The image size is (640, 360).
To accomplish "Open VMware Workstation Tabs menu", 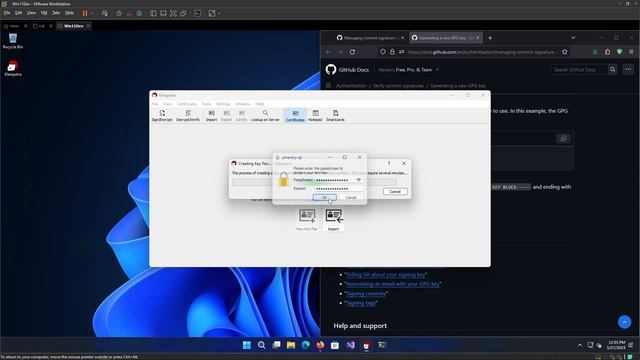I will pos(56,13).
